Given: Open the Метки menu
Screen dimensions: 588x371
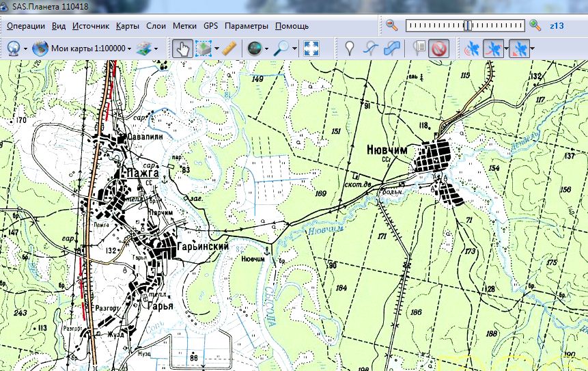Looking at the screenshot, I should click(x=184, y=26).
